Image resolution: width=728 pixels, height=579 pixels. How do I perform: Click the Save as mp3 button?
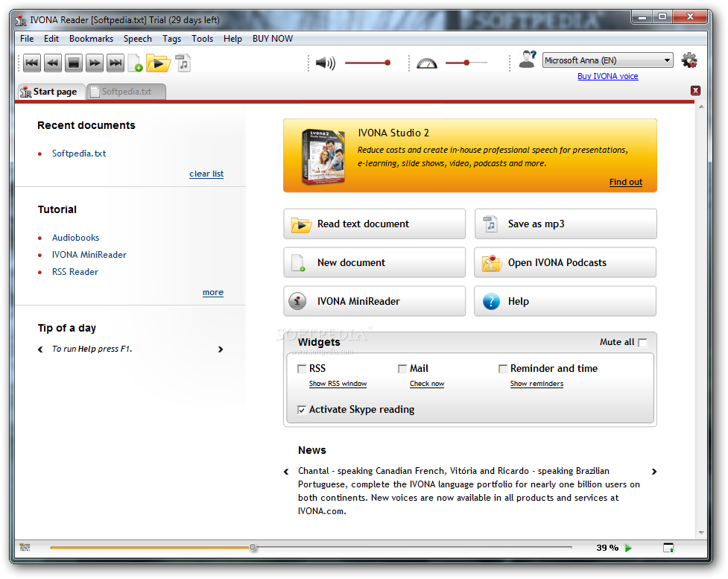[x=565, y=224]
